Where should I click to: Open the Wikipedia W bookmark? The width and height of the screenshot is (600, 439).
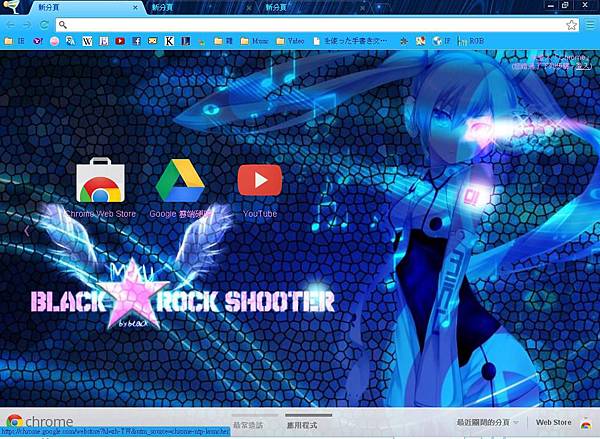[x=87, y=41]
